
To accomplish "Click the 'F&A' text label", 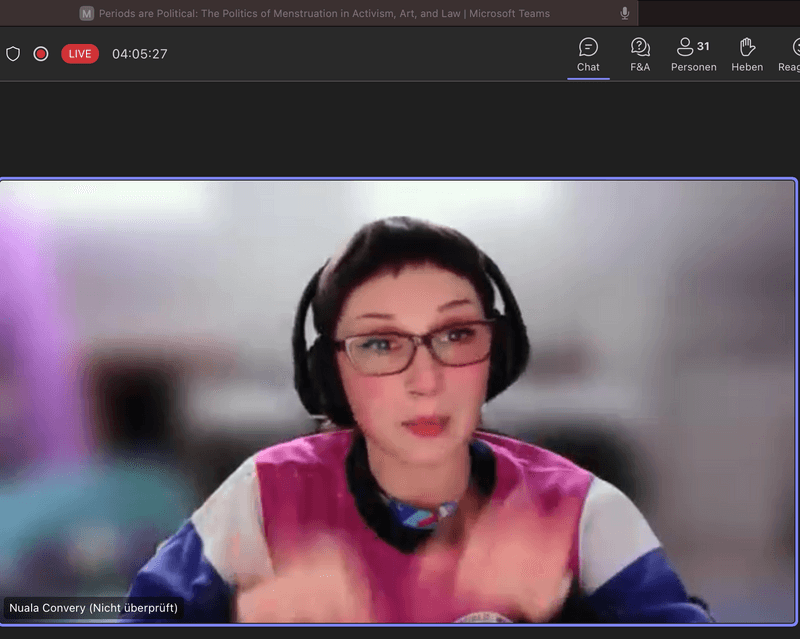I will [x=640, y=67].
